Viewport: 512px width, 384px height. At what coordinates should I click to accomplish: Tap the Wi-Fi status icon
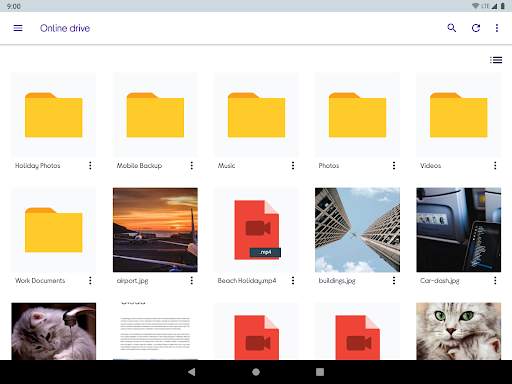click(475, 6)
